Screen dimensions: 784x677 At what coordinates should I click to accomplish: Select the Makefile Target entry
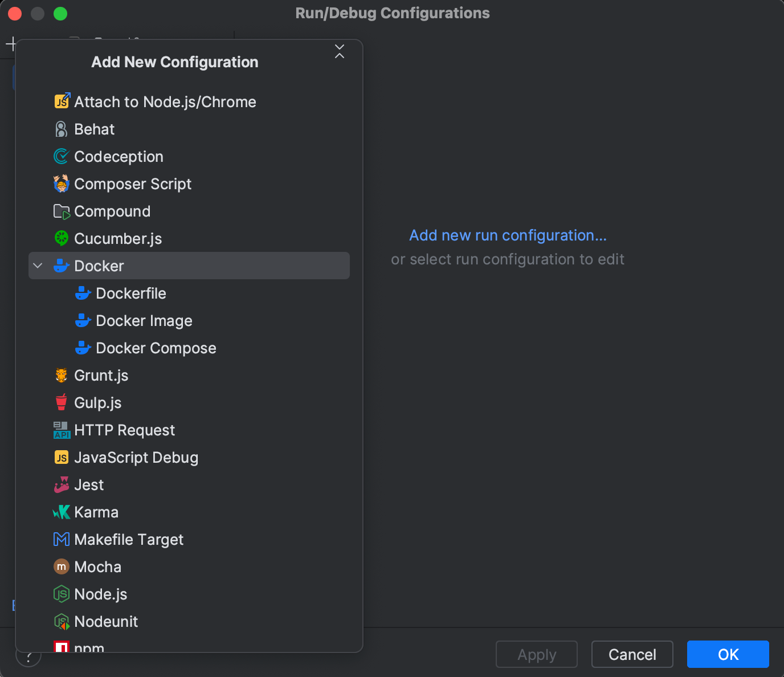(128, 539)
